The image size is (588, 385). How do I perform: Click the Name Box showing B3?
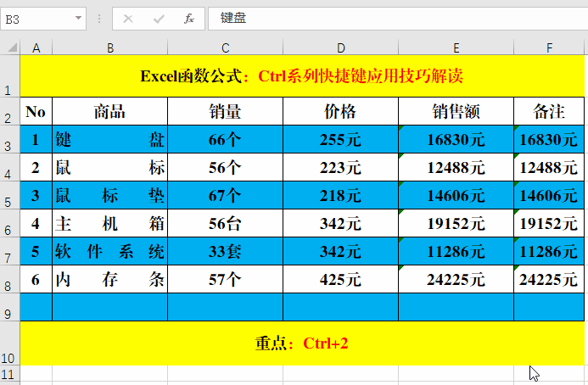(43, 19)
